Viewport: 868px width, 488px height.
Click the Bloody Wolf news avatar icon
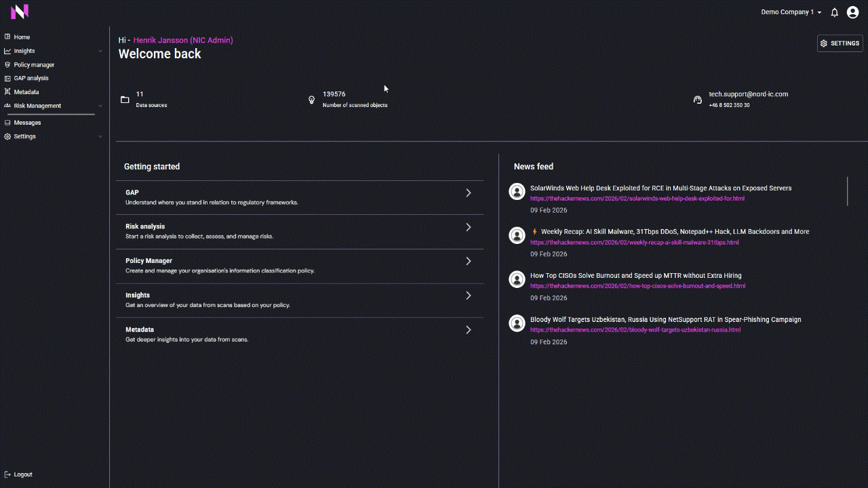click(x=517, y=323)
